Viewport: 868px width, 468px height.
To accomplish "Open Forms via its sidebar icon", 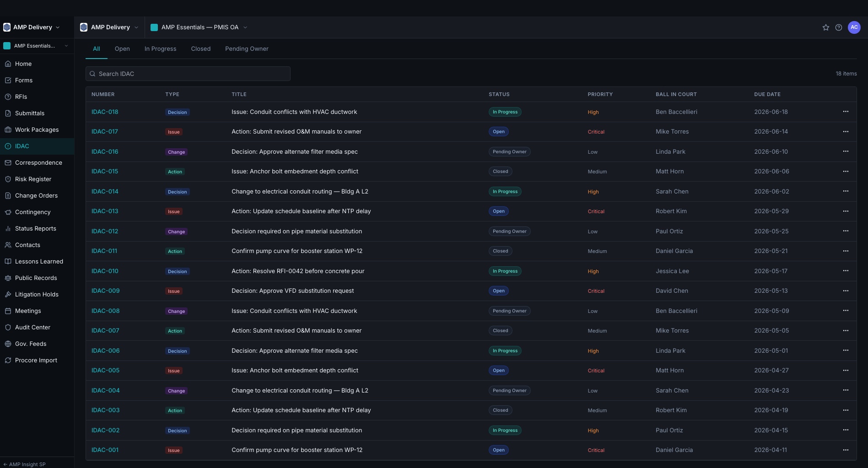I will 8,81.
